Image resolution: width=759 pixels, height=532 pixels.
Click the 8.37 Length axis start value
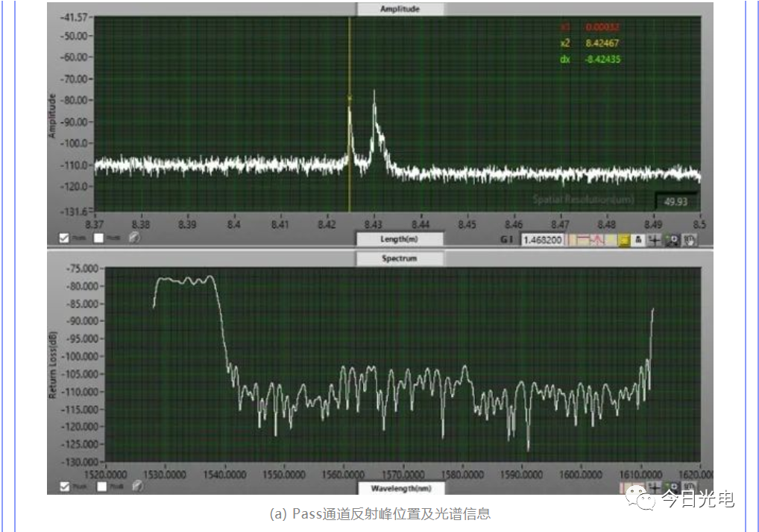[95, 224]
